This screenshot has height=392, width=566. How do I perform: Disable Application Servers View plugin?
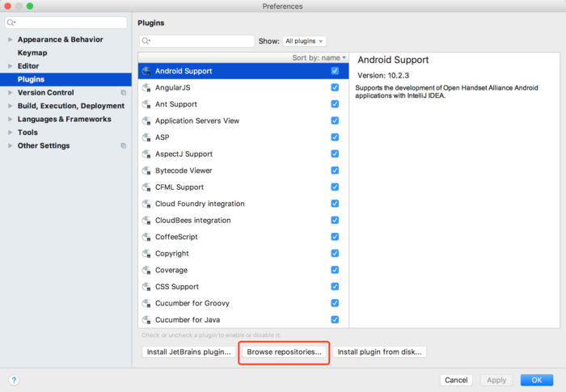click(335, 120)
